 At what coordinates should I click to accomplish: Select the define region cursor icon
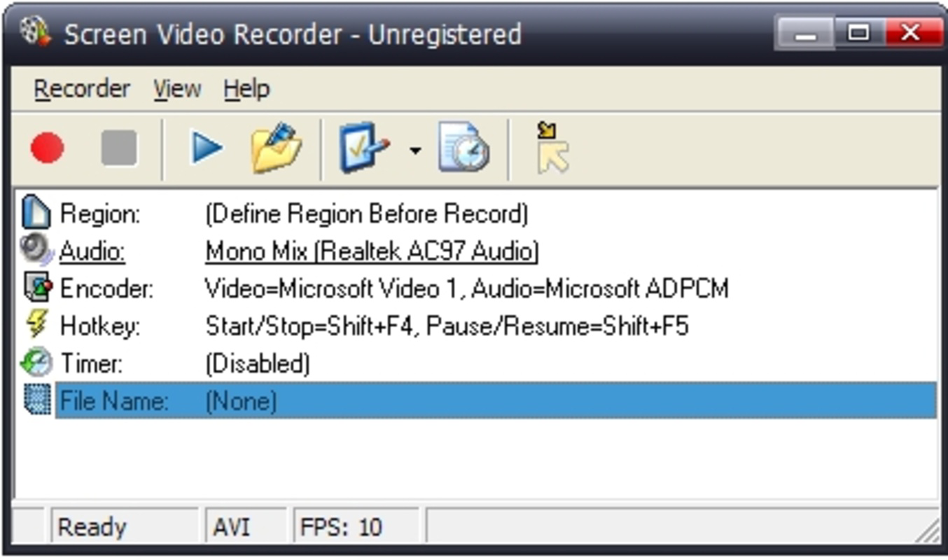coord(551,148)
